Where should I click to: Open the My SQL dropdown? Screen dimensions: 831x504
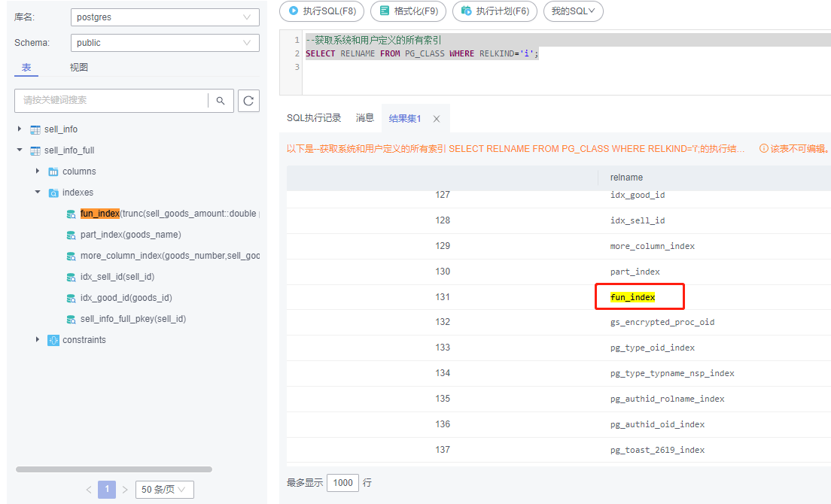(574, 11)
